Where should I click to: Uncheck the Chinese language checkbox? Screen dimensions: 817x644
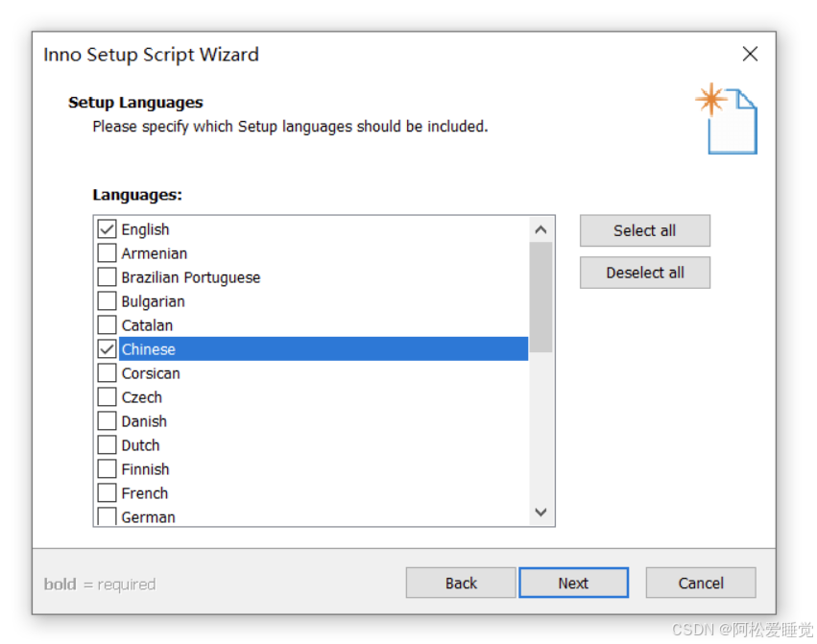click(107, 348)
